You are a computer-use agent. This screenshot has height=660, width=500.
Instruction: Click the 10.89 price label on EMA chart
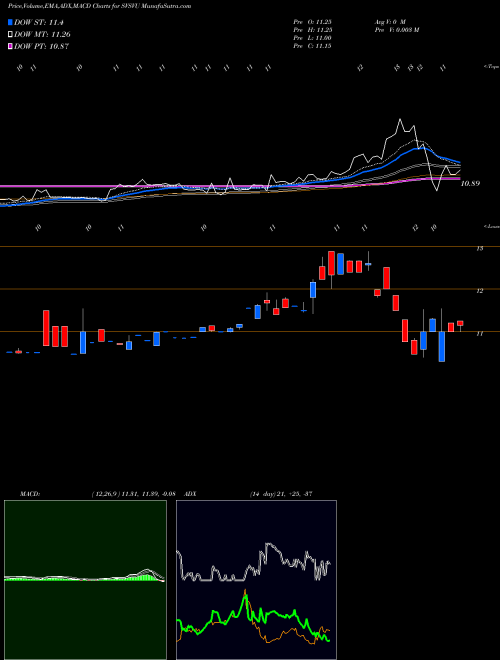(x=470, y=184)
